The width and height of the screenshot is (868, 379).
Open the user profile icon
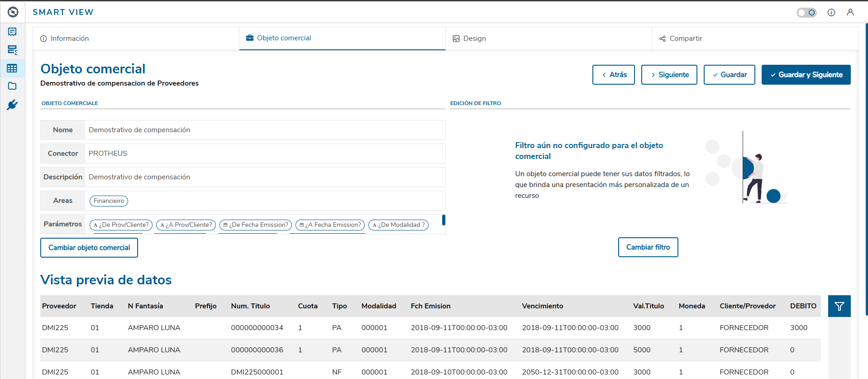[x=850, y=13]
